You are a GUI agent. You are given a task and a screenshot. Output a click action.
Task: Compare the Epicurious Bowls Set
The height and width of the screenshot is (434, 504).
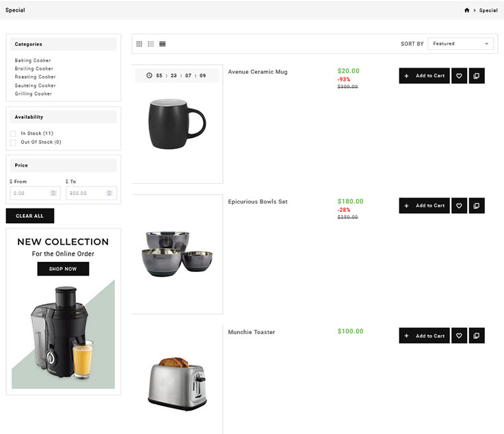477,205
